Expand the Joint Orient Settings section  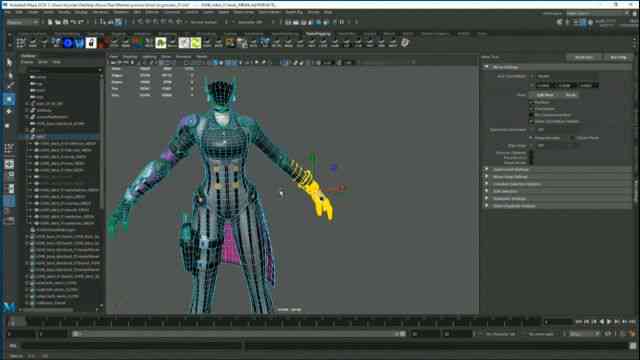[557, 169]
